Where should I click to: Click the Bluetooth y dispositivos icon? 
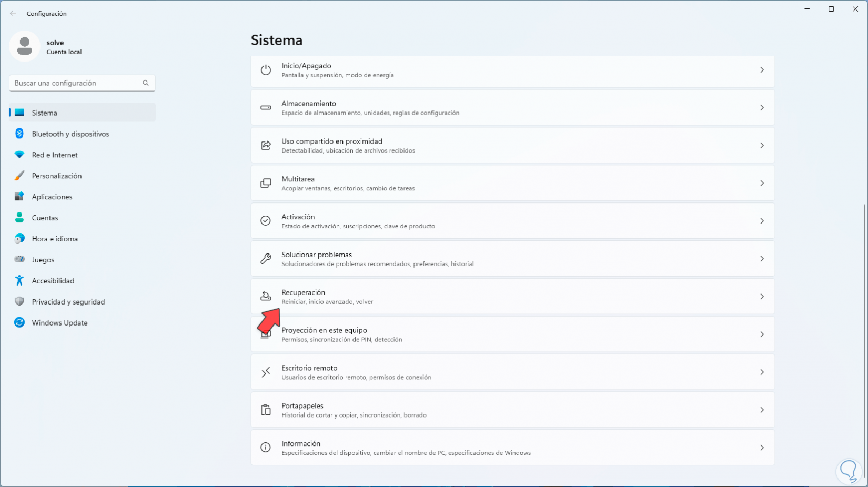point(19,134)
